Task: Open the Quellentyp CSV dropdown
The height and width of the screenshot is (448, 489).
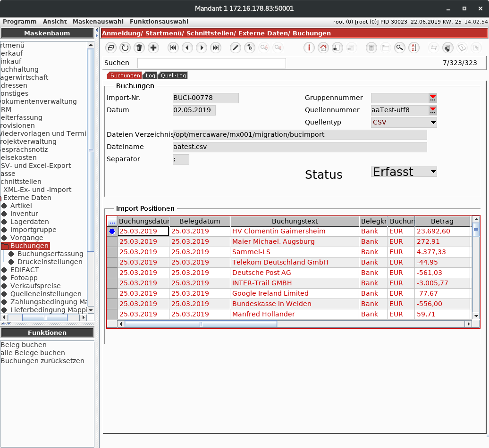Action: pos(433,123)
